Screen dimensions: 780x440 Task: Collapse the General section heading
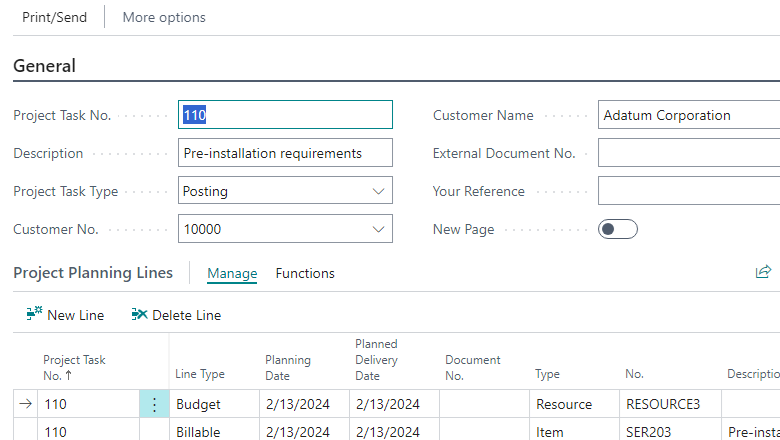(x=44, y=66)
